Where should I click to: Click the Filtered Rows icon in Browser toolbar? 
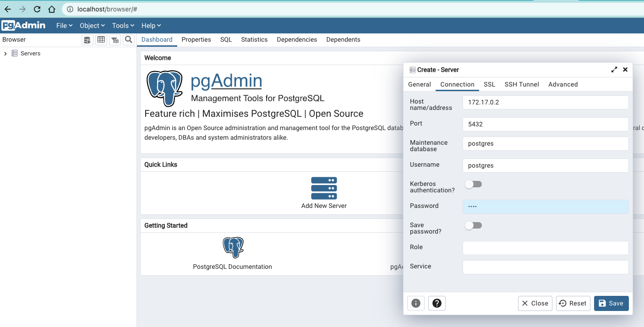[115, 40]
